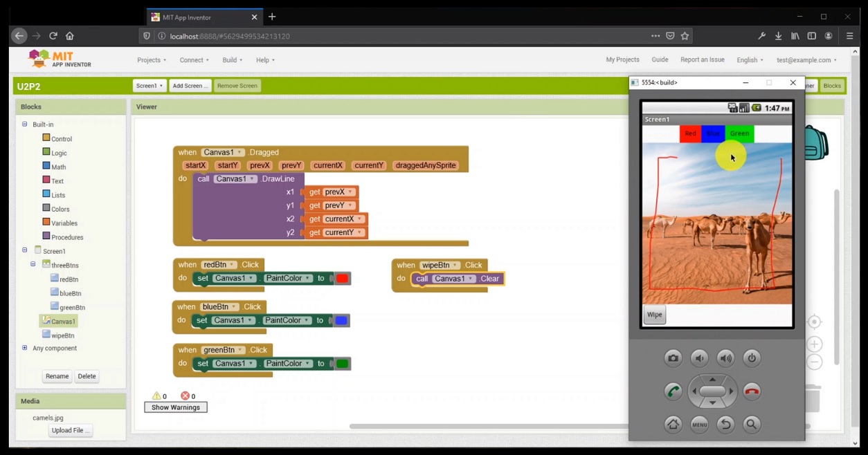Open the redBtn component dropdown in block
The width and height of the screenshot is (868, 455).
coord(219,265)
